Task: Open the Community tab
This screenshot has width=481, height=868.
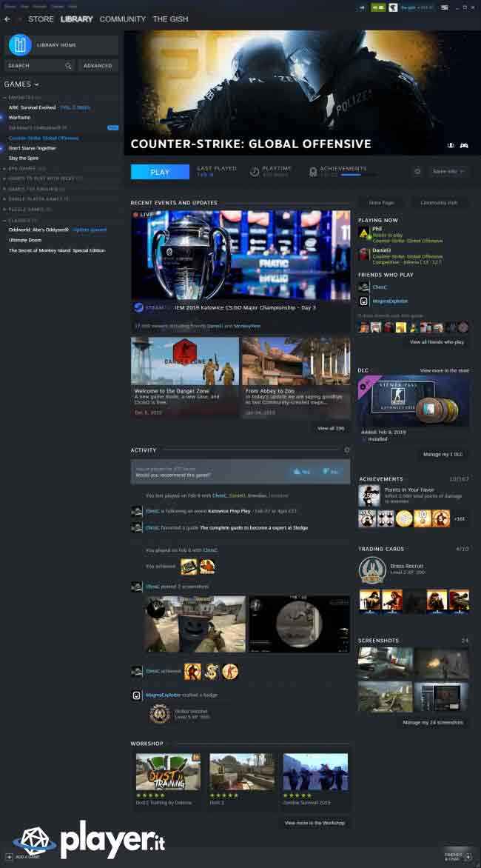Action: point(122,19)
